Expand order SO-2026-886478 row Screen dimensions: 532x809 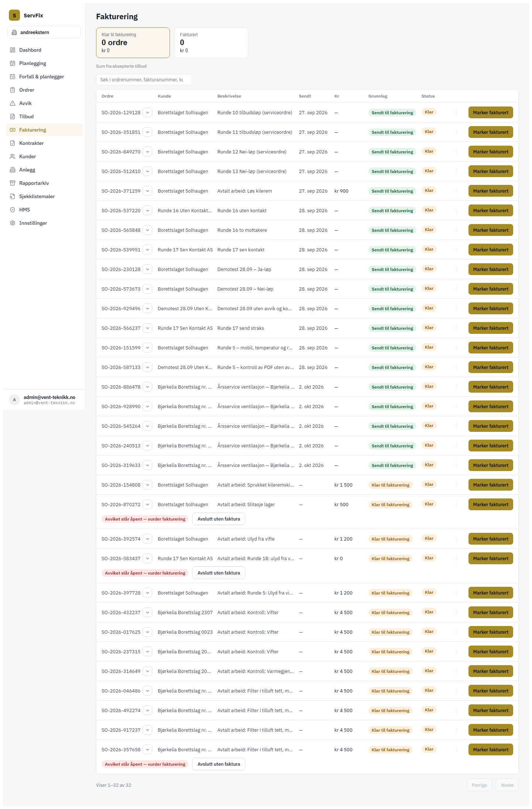click(x=147, y=387)
